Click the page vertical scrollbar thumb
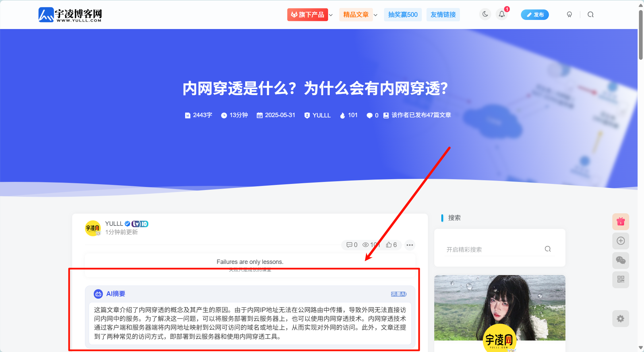 pyautogui.click(x=641, y=34)
